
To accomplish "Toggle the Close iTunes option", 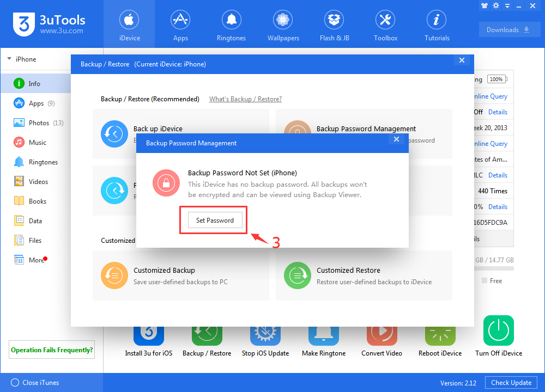I will point(35,382).
